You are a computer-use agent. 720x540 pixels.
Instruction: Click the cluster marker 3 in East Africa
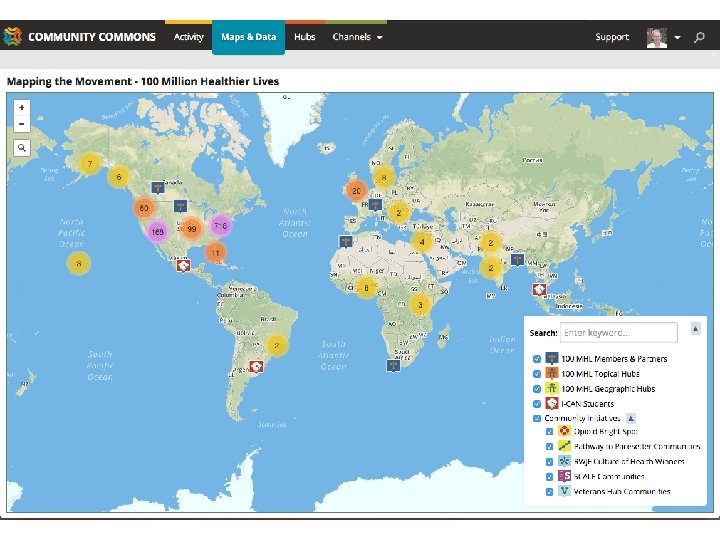pos(420,305)
